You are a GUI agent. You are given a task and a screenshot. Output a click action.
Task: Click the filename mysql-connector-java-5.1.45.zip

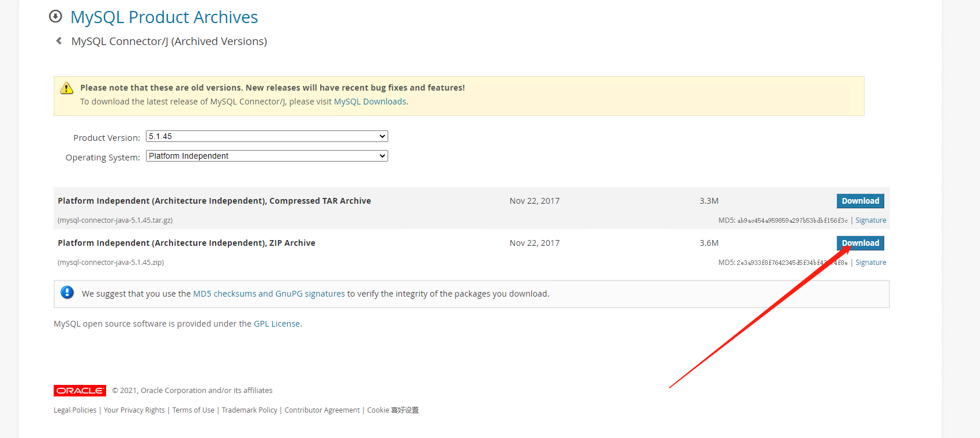111,263
